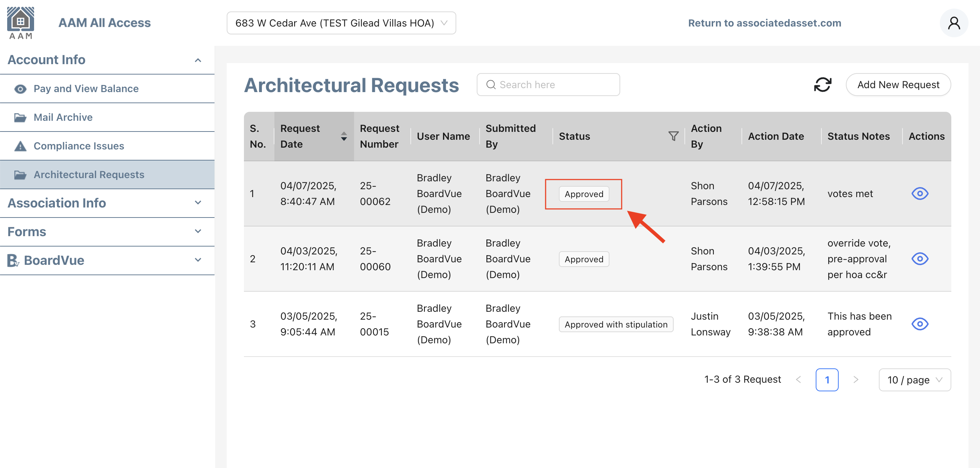Click AAM All Access title
Screen dimensions: 980x468
click(x=105, y=23)
